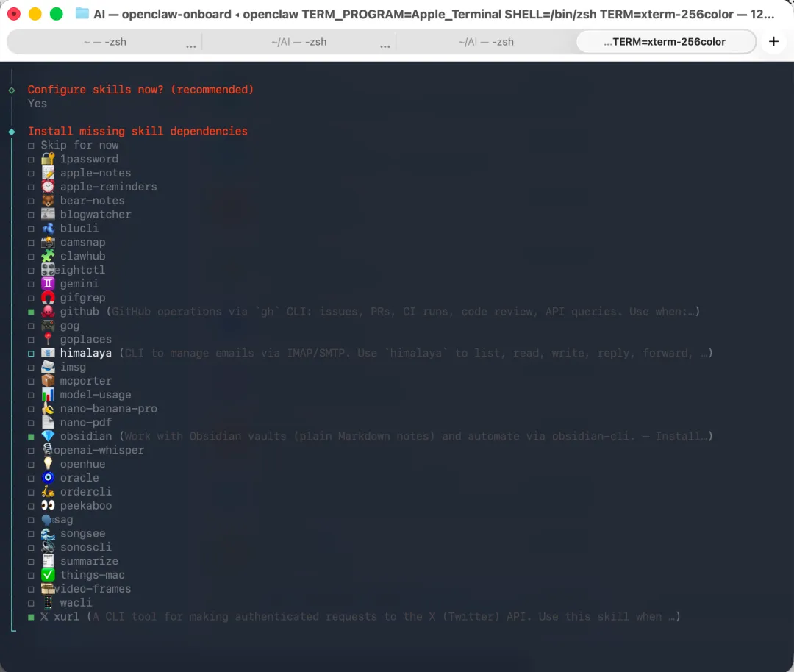Click the nano-banana-pro banana icon

pos(48,408)
